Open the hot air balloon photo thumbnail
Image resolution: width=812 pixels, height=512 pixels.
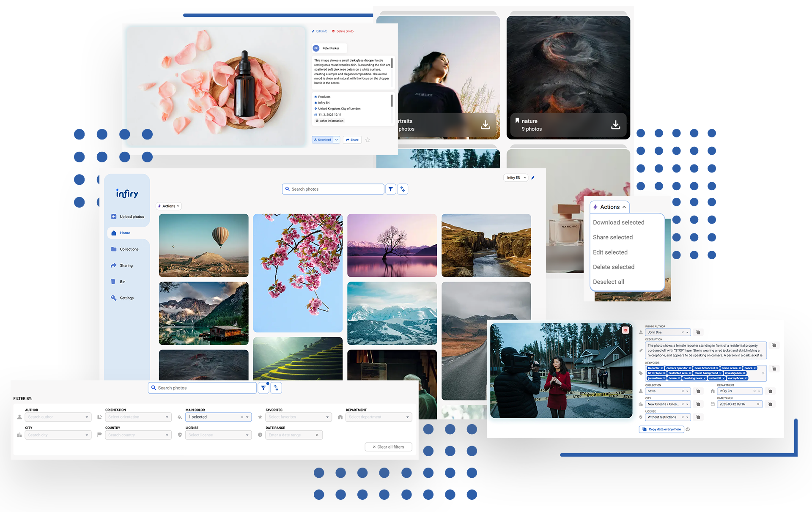point(203,245)
